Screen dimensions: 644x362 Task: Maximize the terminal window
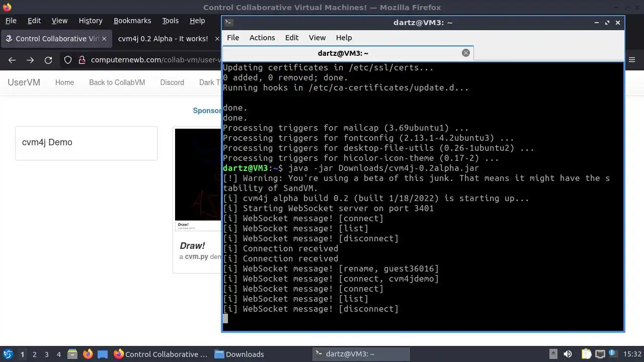click(x=607, y=22)
